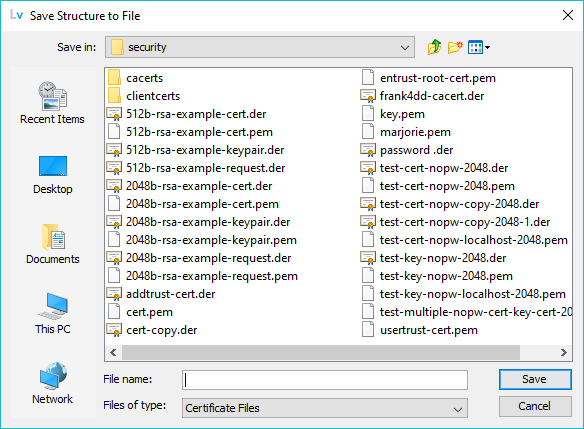Select 2048b-rsa-example-request.der certificate icon
The width and height of the screenshot is (584, 429).
pos(114,258)
